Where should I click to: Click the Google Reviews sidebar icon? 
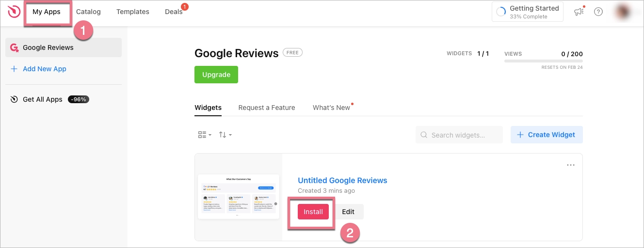click(15, 47)
